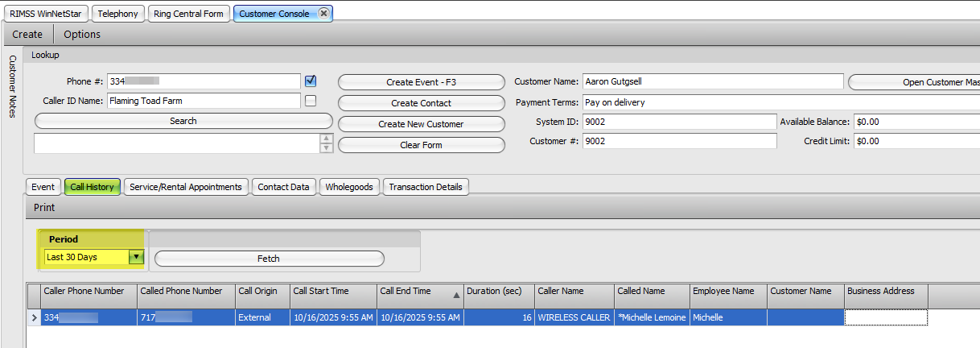The image size is (980, 348).
Task: Open Service/Rental Appointments tab
Action: coord(186,187)
